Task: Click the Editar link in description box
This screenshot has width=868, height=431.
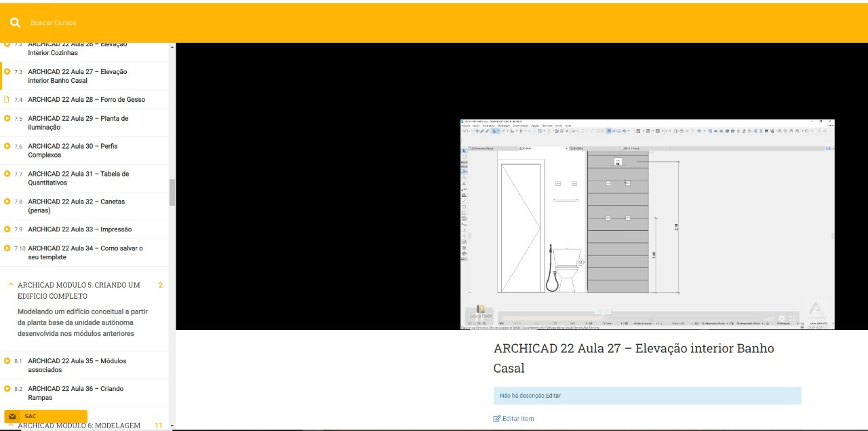Action: pyautogui.click(x=553, y=396)
